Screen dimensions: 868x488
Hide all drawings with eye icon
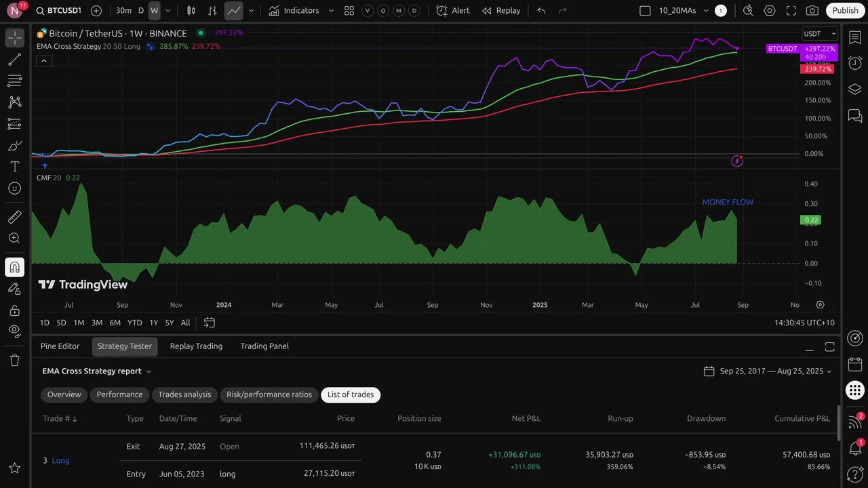pos(14,331)
